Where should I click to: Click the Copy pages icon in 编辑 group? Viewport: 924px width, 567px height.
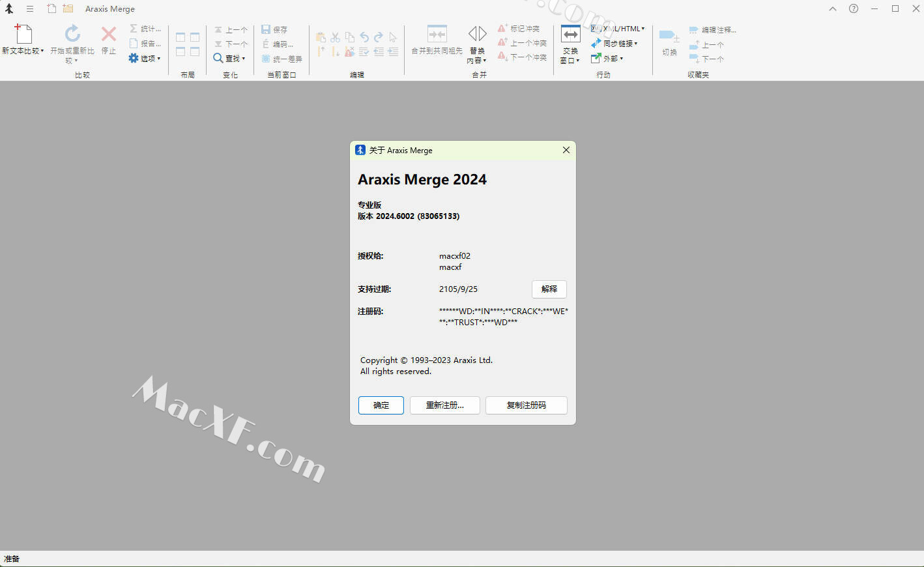pos(350,37)
